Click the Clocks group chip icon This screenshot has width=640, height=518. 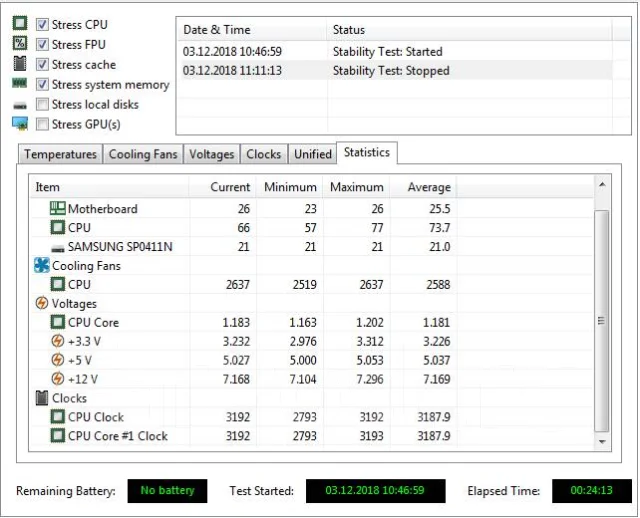pos(42,398)
